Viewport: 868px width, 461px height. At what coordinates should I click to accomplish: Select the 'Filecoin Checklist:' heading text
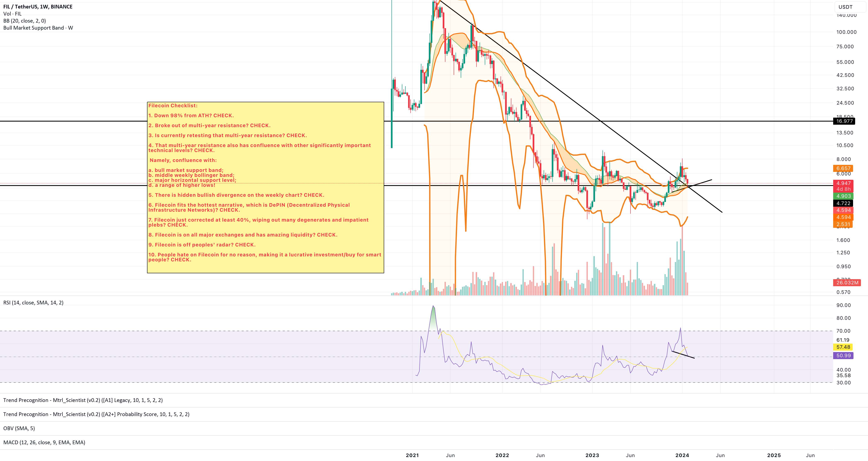pyautogui.click(x=173, y=106)
